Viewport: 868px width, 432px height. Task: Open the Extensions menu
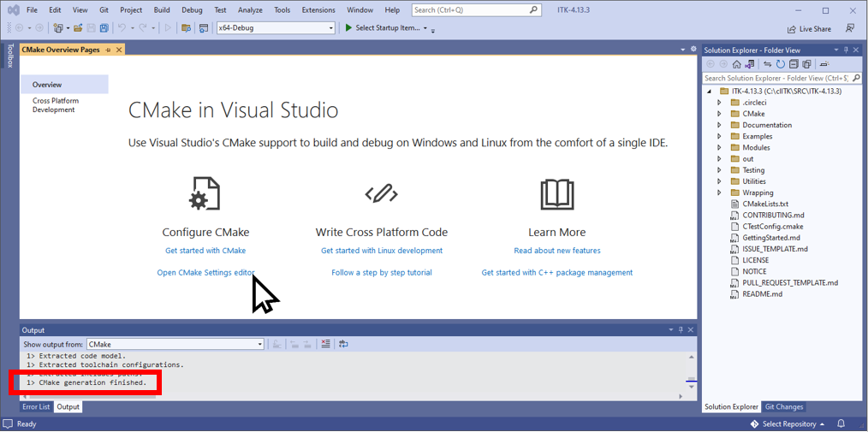pos(318,10)
